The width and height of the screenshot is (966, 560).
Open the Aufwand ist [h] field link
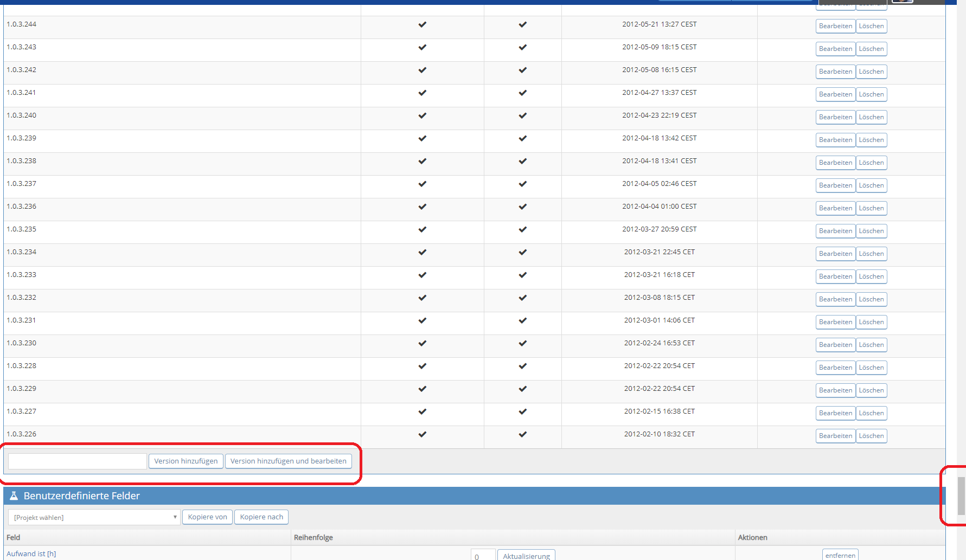pos(31,553)
